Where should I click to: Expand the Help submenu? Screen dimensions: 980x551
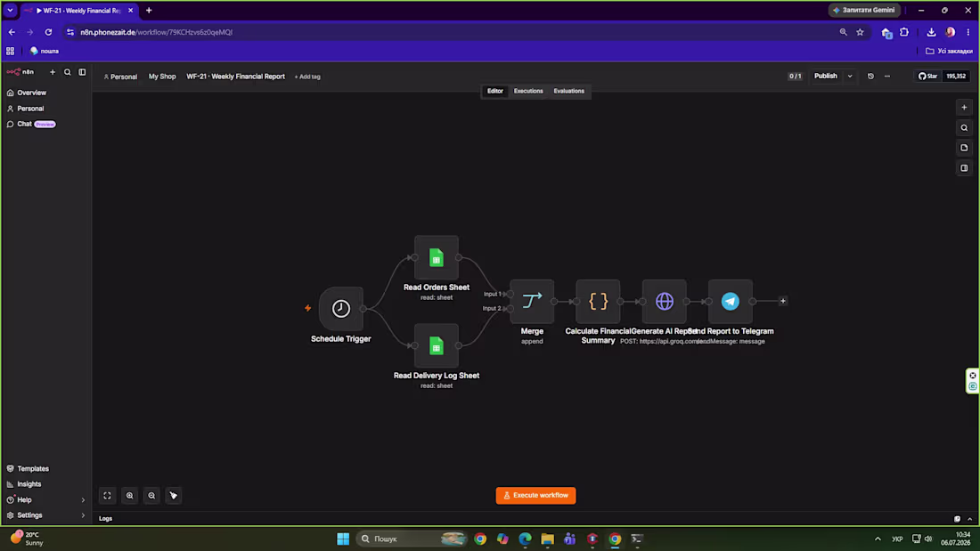[x=83, y=499]
